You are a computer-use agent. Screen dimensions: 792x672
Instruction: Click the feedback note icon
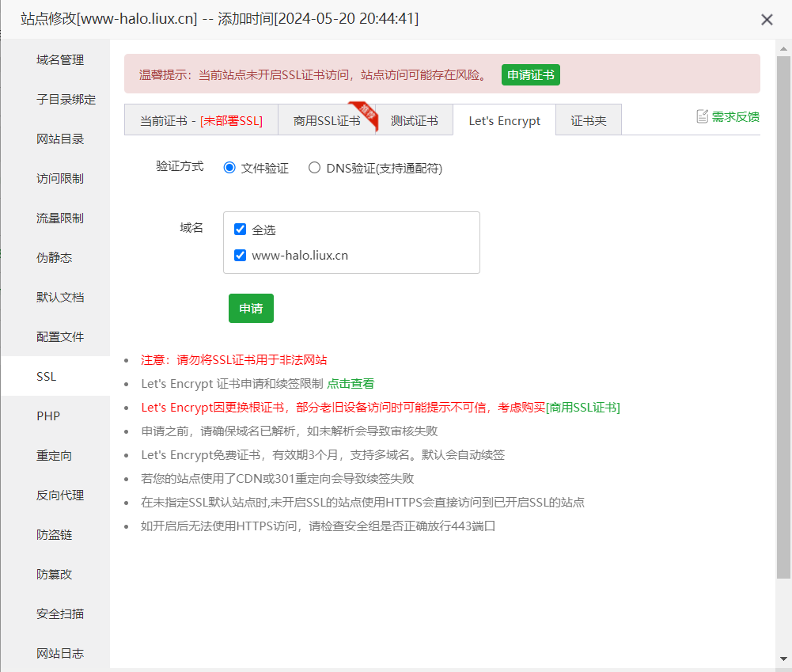pyautogui.click(x=702, y=116)
